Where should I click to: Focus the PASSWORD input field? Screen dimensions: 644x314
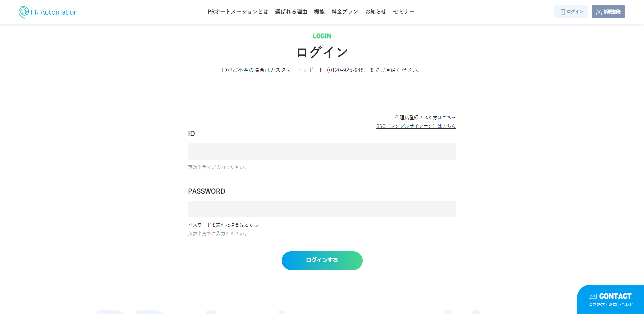pyautogui.click(x=322, y=209)
